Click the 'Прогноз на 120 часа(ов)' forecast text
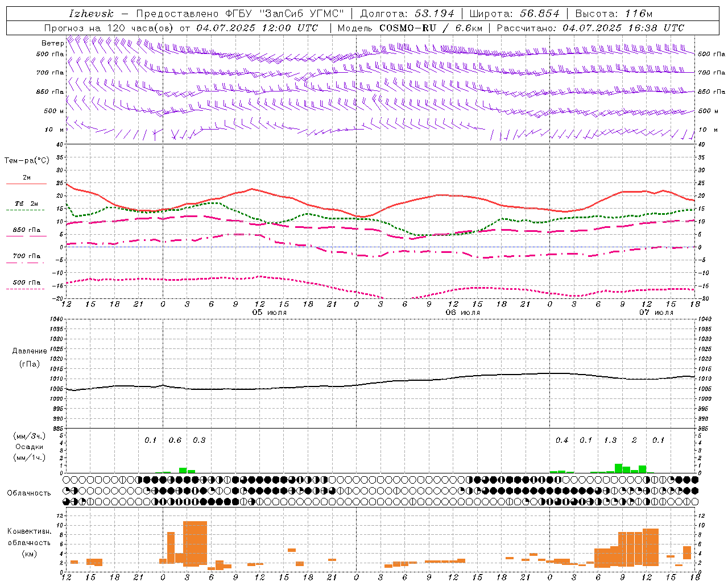Viewport: 728px width, 582px height. [x=110, y=28]
